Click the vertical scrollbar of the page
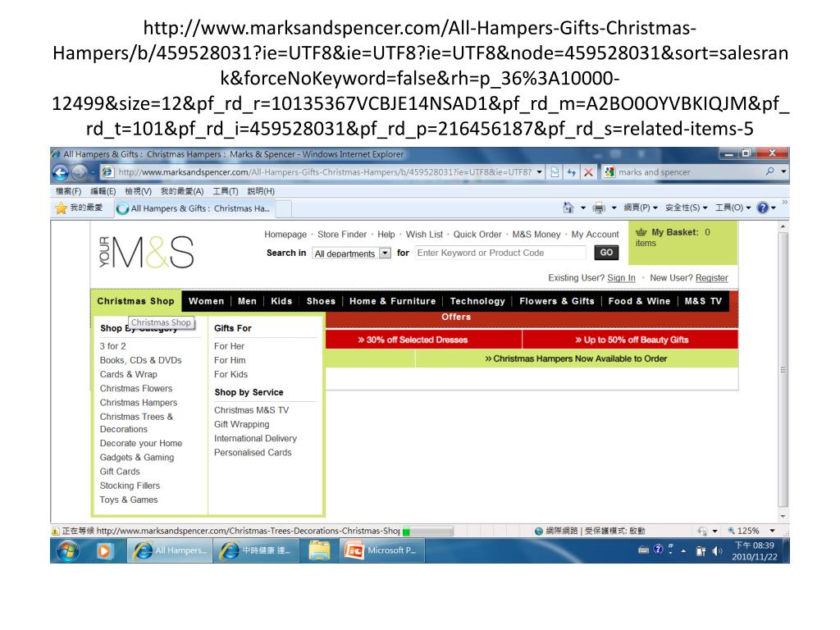840x630 pixels. click(783, 370)
